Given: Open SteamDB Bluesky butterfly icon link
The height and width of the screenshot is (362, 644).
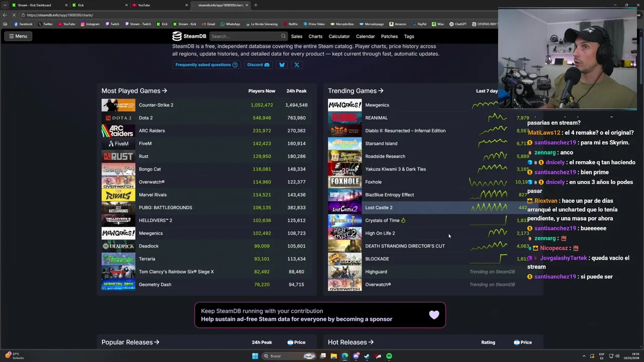Looking at the screenshot, I should pyautogui.click(x=282, y=65).
